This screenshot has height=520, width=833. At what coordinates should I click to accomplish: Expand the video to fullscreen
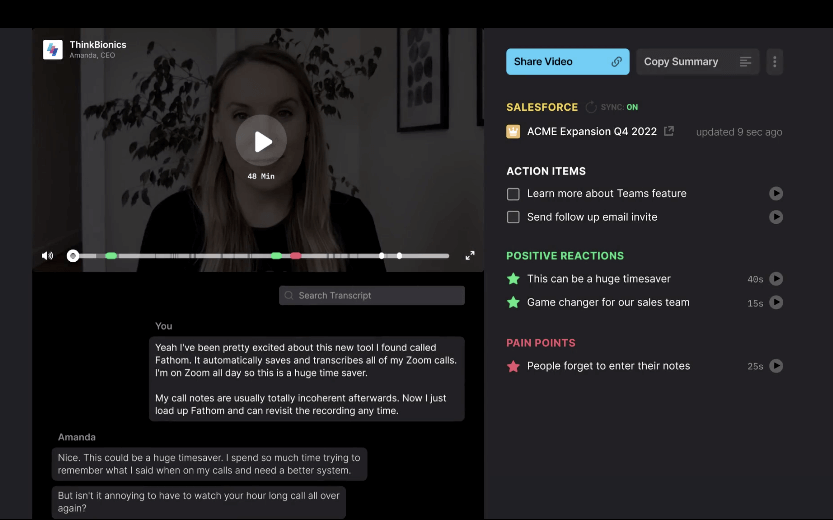click(x=470, y=255)
